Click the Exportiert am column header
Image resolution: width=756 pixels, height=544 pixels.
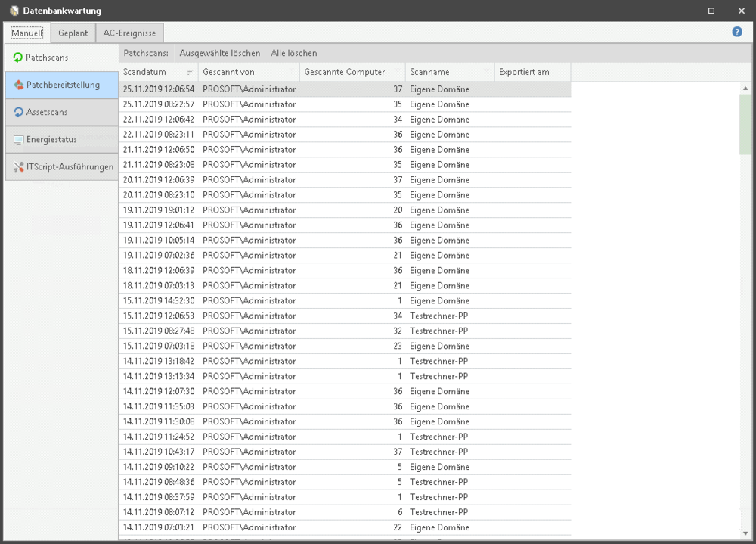pos(524,72)
